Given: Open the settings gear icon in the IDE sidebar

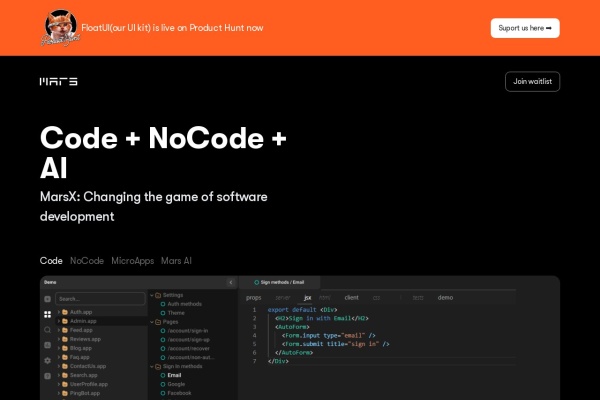Looking at the screenshot, I should (47, 361).
